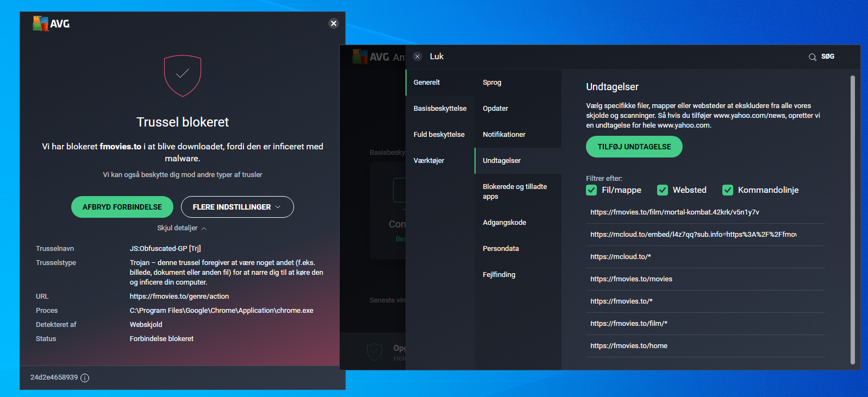The width and height of the screenshot is (868, 397).
Task: Select the mortal-kombat film exception entry
Action: [705, 212]
